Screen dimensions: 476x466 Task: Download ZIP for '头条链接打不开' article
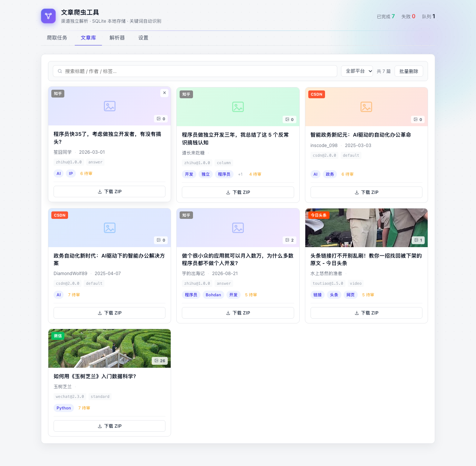click(366, 313)
